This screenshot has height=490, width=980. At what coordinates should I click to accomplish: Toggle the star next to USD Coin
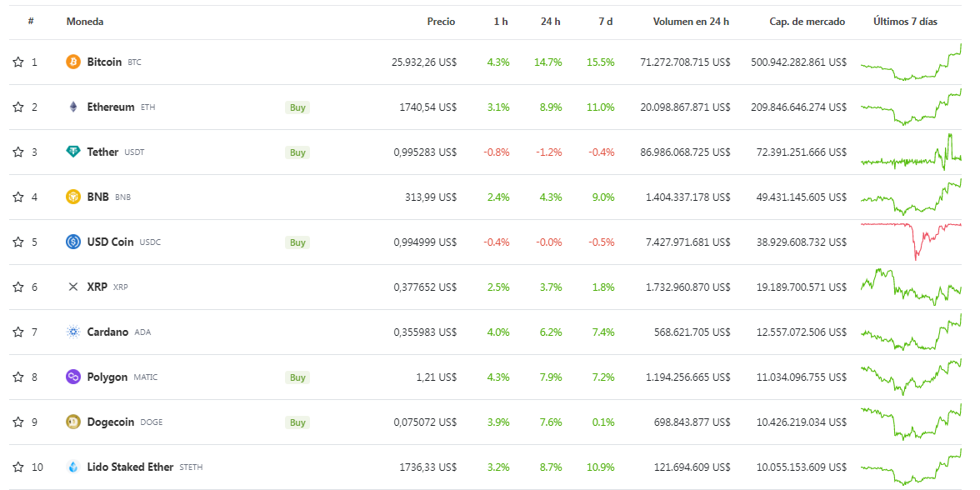[18, 242]
